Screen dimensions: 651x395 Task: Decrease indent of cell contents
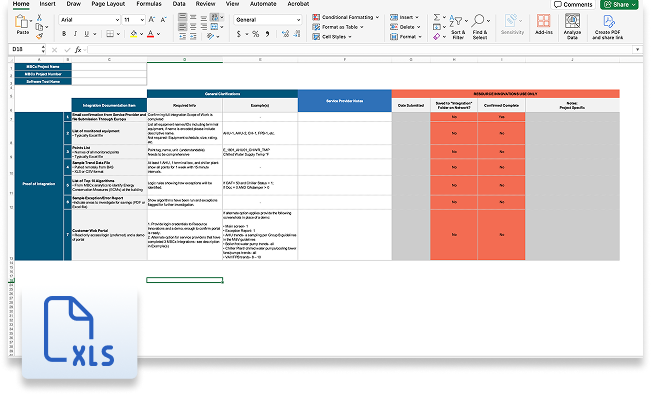pyautogui.click(x=183, y=37)
